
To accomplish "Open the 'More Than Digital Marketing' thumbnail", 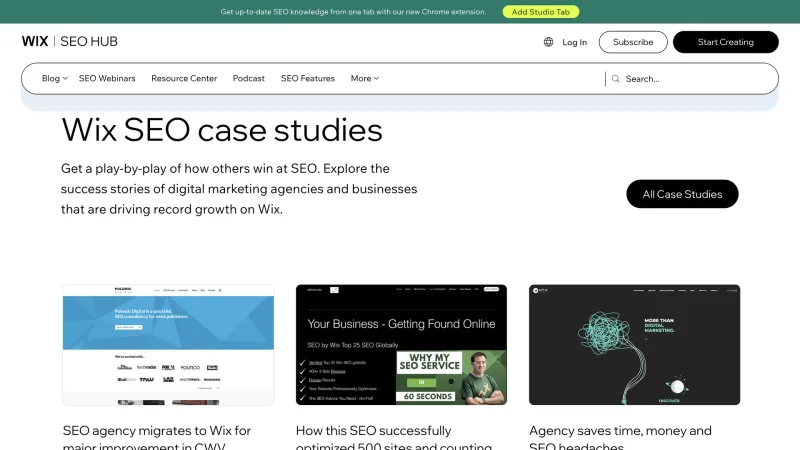I will tap(634, 345).
